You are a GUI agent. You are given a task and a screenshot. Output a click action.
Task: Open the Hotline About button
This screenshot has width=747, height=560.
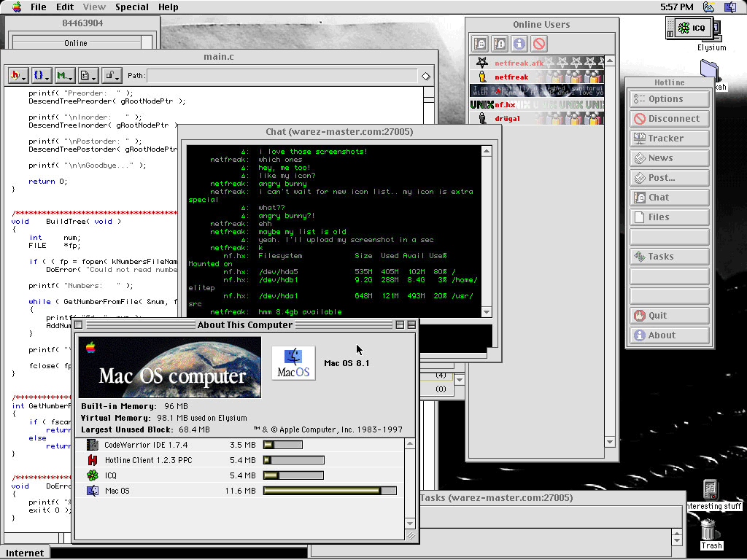click(670, 335)
